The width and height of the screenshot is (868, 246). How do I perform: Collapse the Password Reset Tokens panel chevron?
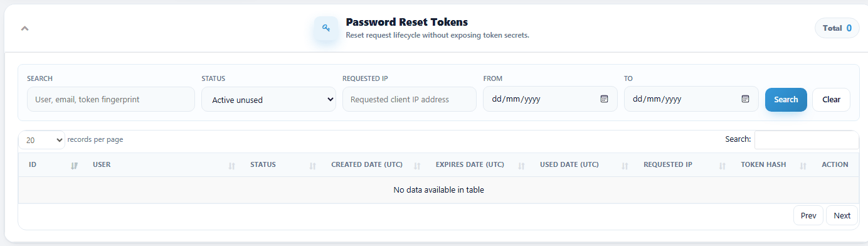pyautogui.click(x=25, y=28)
